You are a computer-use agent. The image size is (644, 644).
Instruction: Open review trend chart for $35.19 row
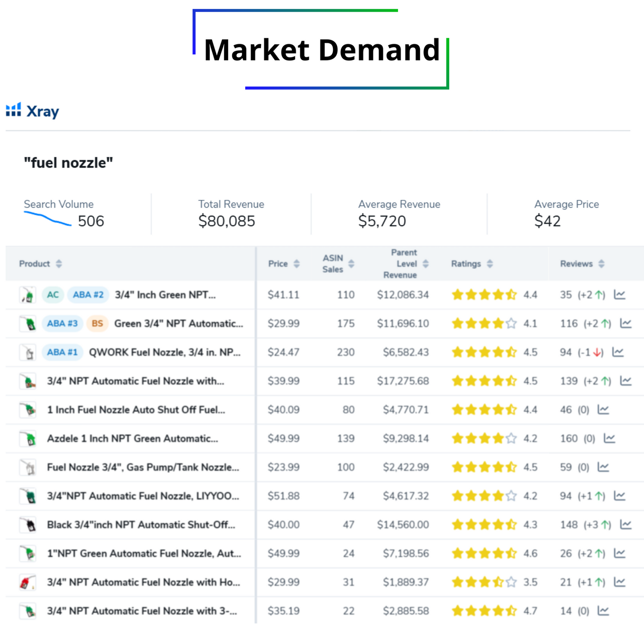pyautogui.click(x=603, y=611)
